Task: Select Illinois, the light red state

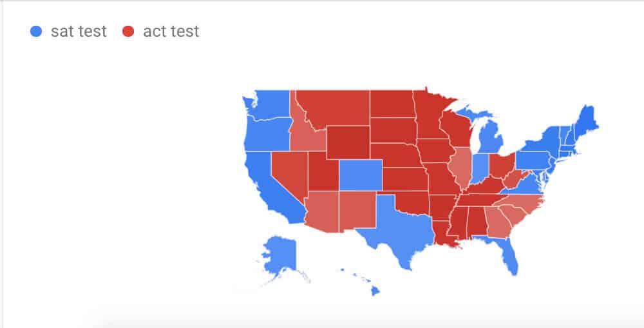Action: tap(460, 166)
